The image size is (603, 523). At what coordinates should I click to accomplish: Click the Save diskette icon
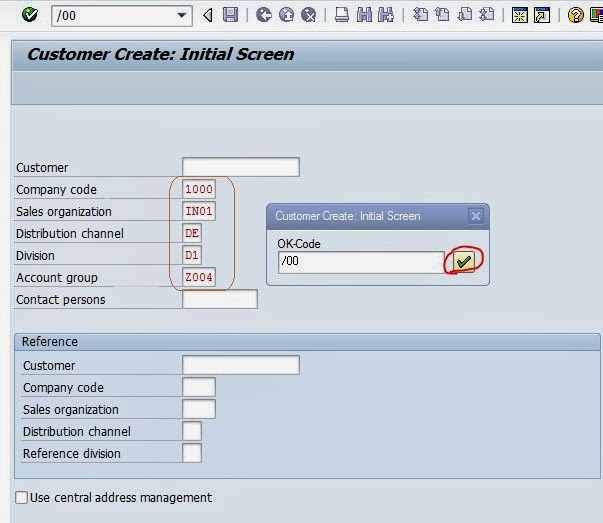click(231, 15)
